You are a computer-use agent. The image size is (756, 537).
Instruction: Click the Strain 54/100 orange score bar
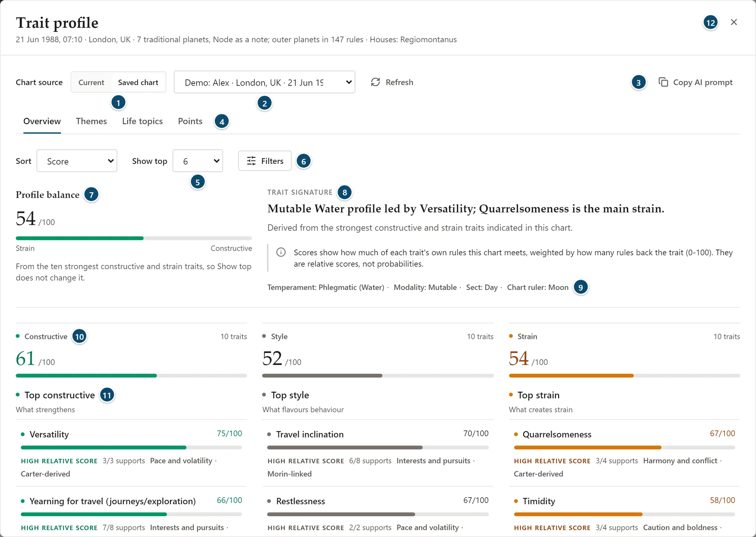(624, 376)
